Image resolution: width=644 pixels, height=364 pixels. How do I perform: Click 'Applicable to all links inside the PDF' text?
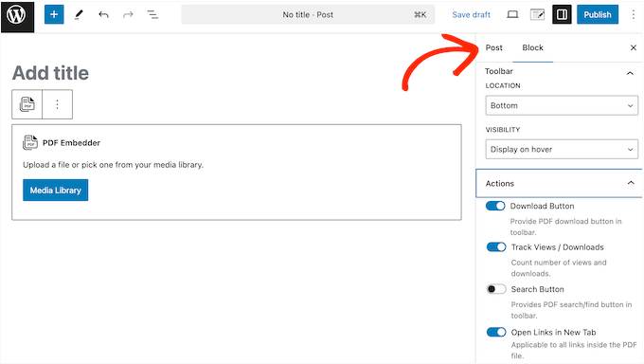click(574, 350)
